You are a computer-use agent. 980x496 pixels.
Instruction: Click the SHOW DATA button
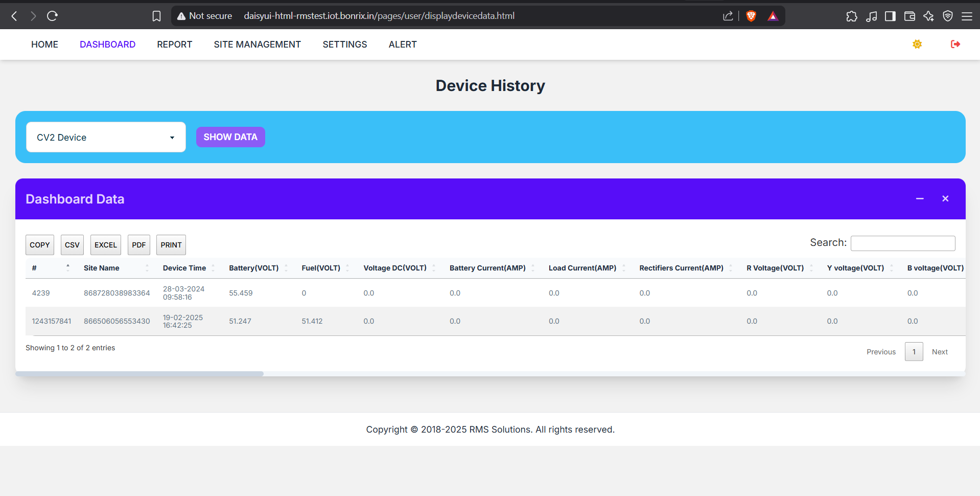click(x=230, y=137)
